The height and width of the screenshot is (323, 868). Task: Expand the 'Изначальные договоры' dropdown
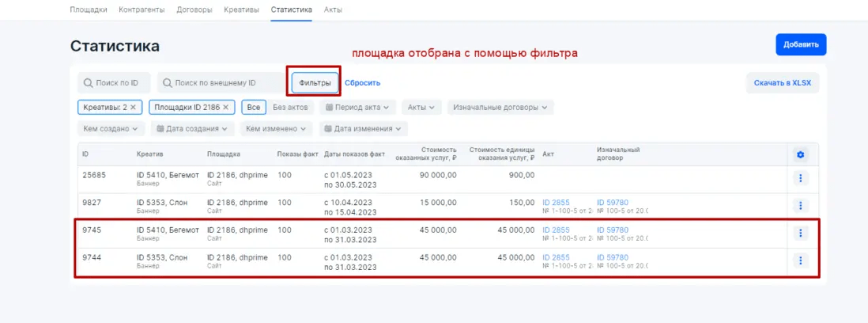(x=500, y=107)
